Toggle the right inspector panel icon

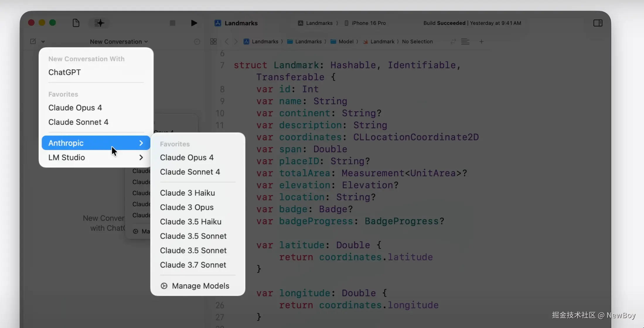click(x=598, y=23)
